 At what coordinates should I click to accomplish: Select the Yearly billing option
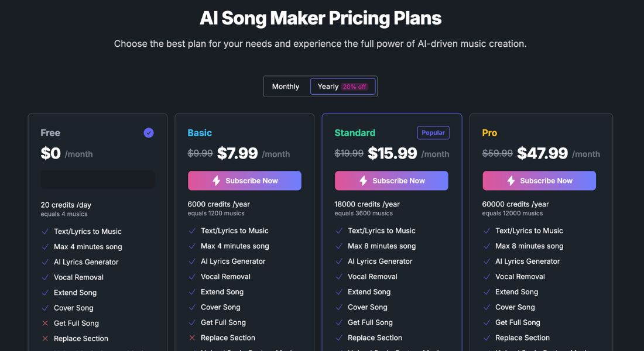[x=342, y=87]
